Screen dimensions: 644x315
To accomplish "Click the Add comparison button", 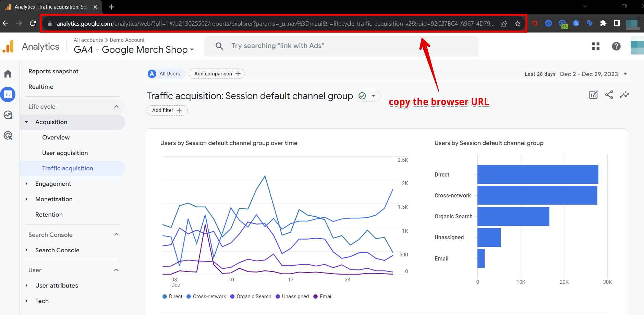I will click(216, 73).
